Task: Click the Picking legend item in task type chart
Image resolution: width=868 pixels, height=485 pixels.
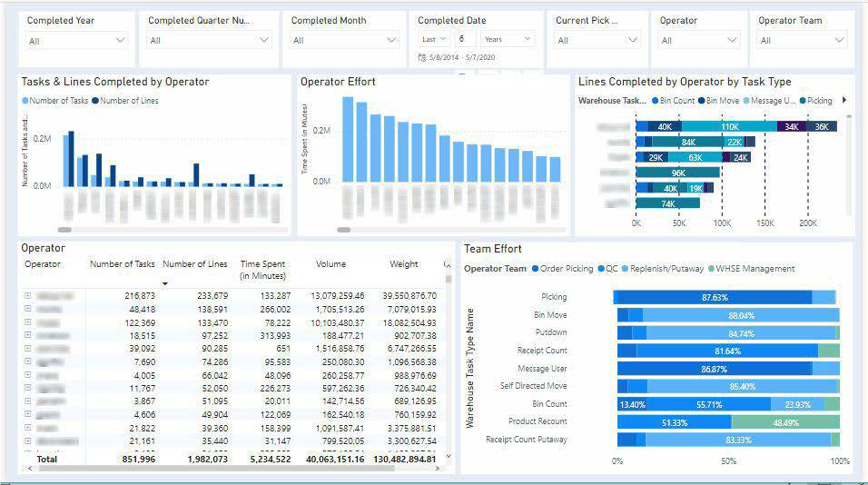Action: pyautogui.click(x=816, y=101)
